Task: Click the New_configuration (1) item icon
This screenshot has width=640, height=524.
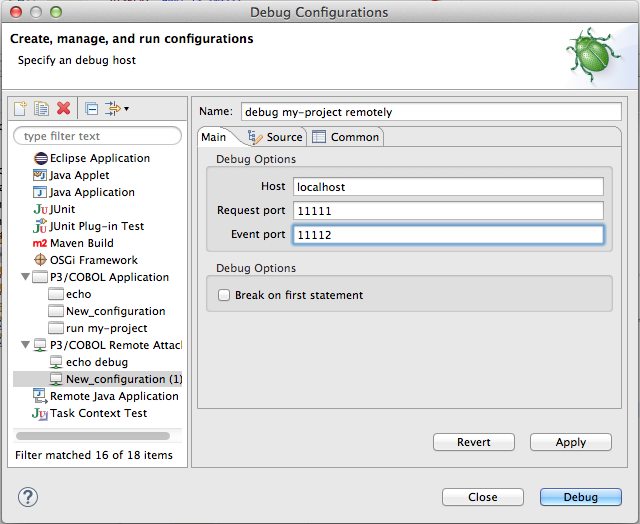Action: (56, 379)
